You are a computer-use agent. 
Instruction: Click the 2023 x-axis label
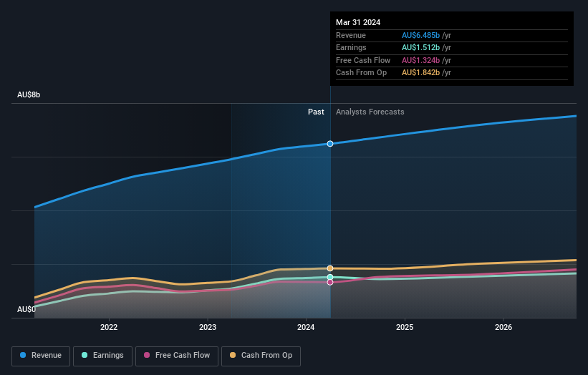(208, 328)
